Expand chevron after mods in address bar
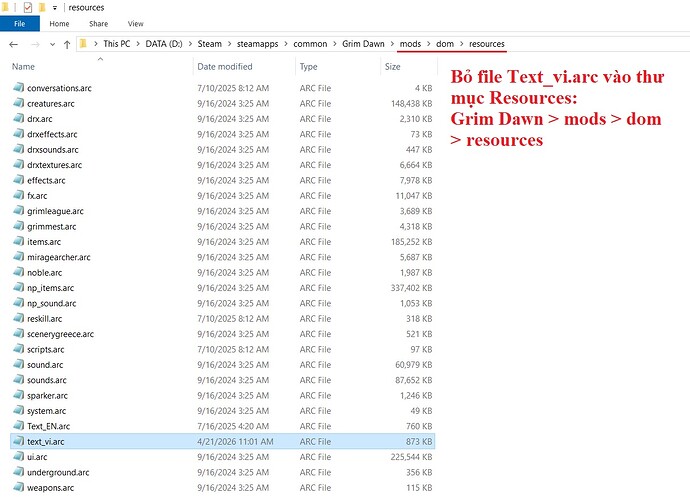 tap(428, 44)
